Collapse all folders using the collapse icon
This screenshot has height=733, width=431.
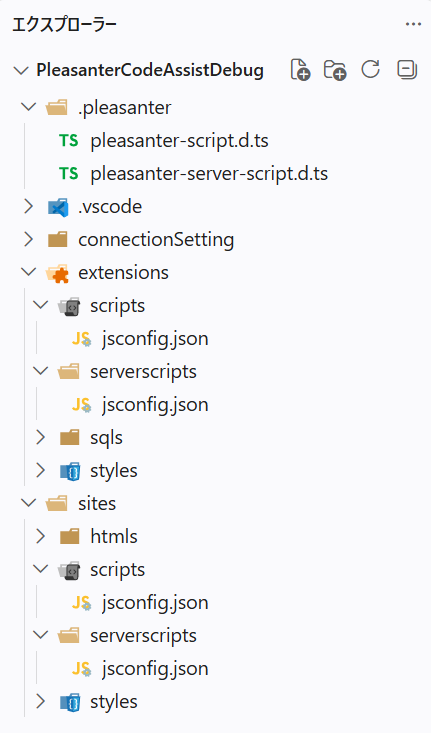pos(407,70)
